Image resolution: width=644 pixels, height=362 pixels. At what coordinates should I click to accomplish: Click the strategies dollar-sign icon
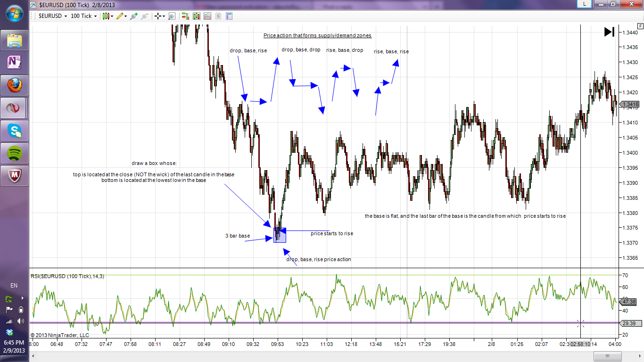tap(218, 16)
